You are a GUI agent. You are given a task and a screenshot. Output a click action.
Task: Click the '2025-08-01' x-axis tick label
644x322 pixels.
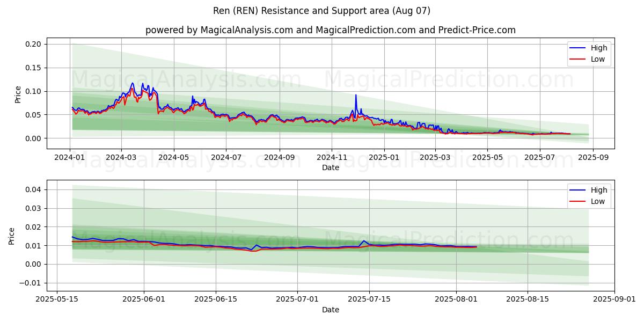click(x=456, y=300)
